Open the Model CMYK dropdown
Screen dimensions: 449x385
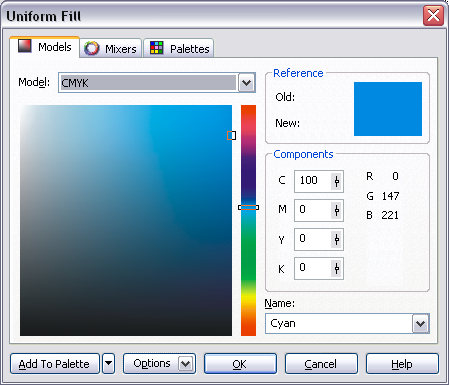pos(246,83)
